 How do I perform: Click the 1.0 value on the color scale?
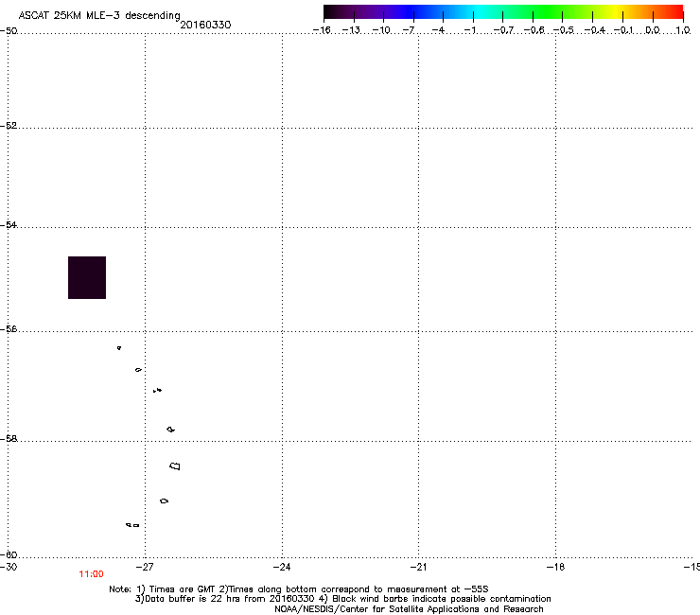click(683, 30)
